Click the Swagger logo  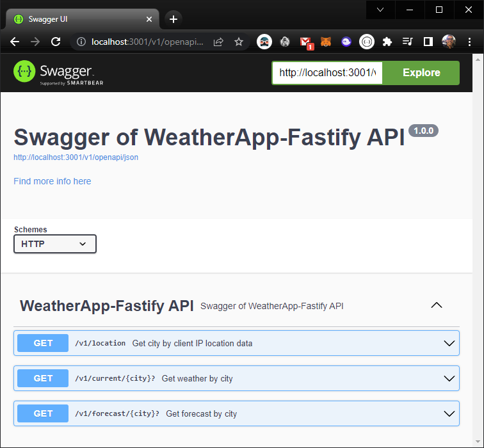pos(58,72)
